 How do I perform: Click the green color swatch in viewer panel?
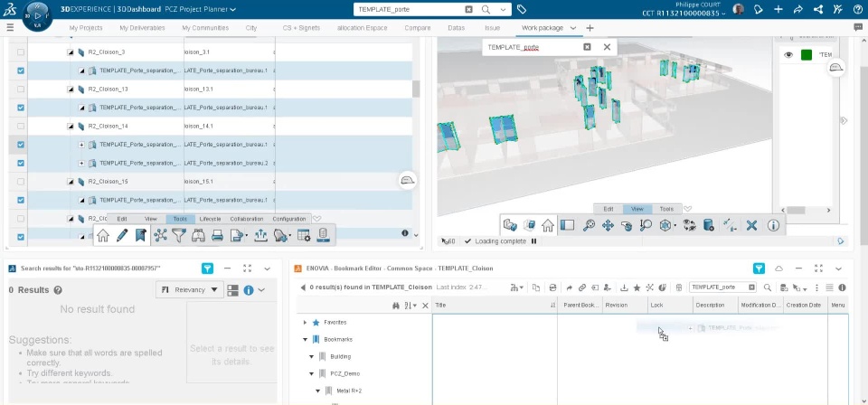[x=807, y=55]
